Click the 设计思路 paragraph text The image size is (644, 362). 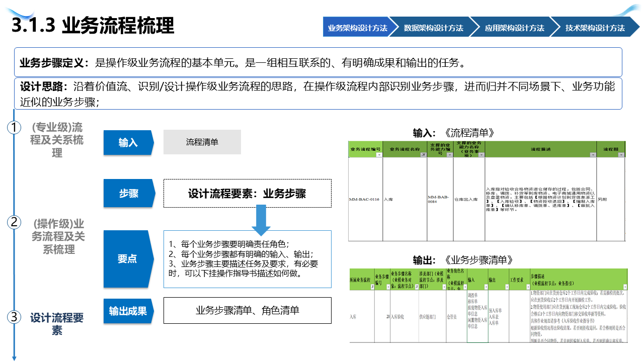coord(317,94)
